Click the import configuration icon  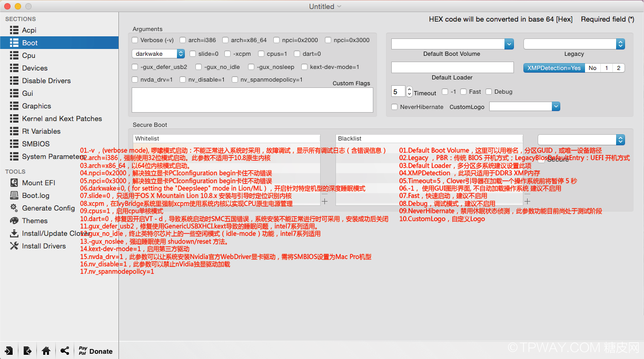[9, 351]
